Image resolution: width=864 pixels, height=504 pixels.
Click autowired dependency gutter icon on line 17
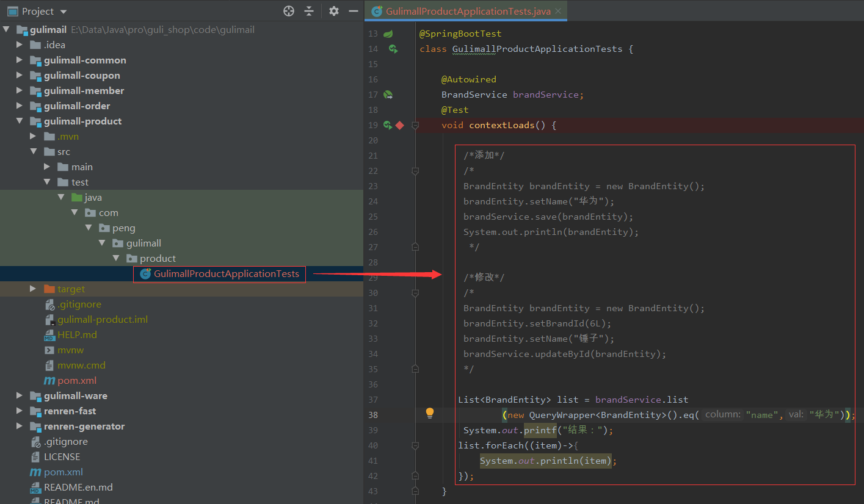pos(388,95)
